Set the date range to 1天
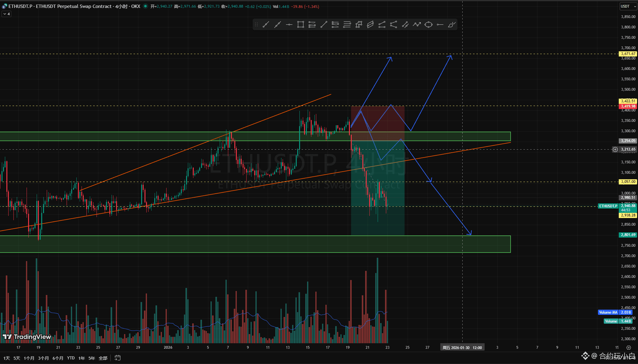Screen dimensions: 638x364 point(7,358)
